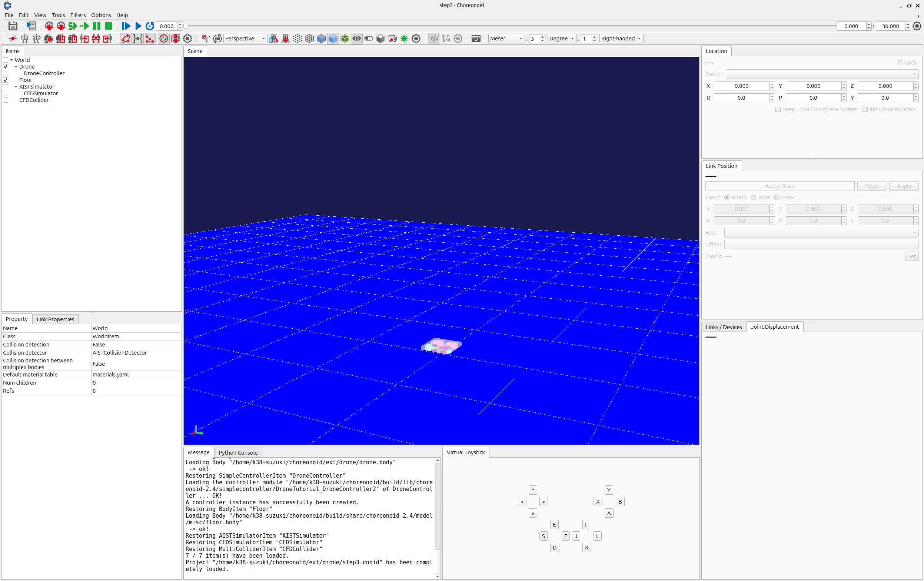
Task: Open time bar settings gear icon
Action: (x=917, y=26)
